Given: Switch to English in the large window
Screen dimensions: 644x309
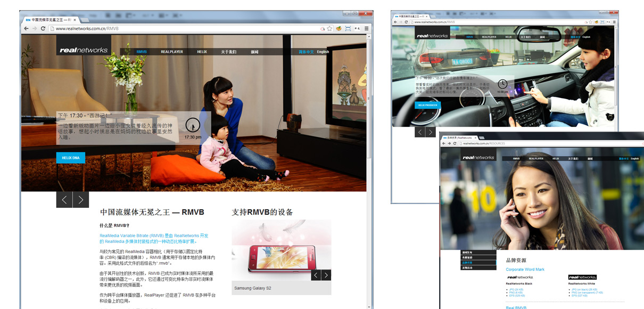Looking at the screenshot, I should [x=323, y=52].
